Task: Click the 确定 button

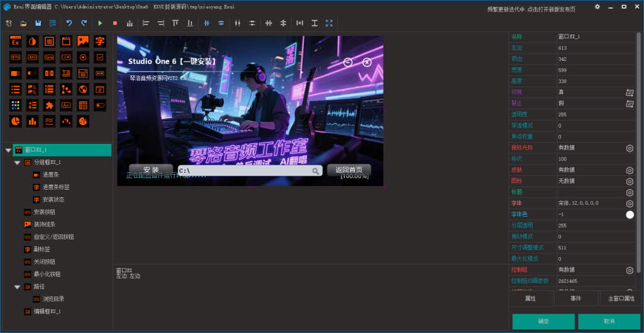Action: pyautogui.click(x=543, y=322)
